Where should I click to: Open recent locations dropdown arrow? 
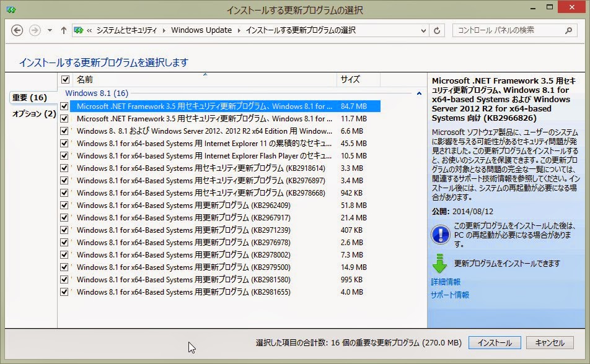(x=50, y=30)
